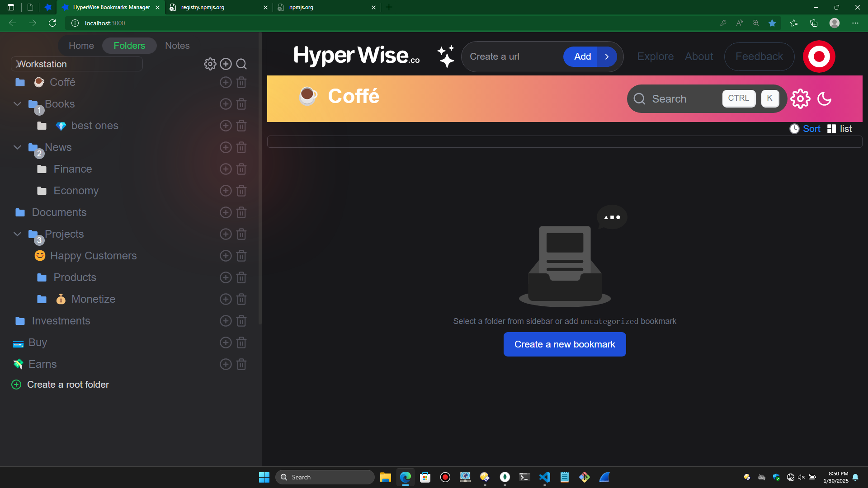Focus the Create a url input
The width and height of the screenshot is (868, 488).
click(x=514, y=56)
